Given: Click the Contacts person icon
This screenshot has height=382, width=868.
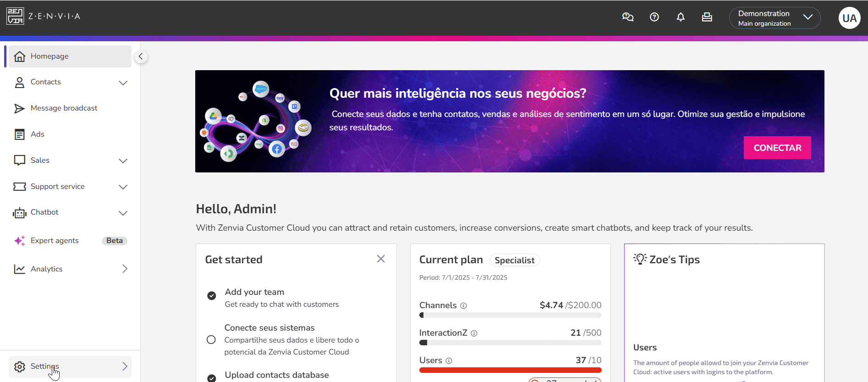Looking at the screenshot, I should (x=20, y=83).
